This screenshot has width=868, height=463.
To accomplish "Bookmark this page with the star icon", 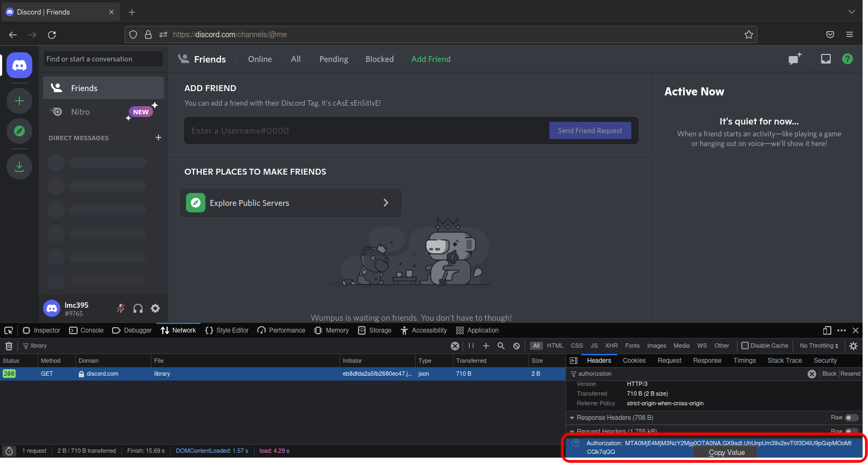I will [749, 34].
